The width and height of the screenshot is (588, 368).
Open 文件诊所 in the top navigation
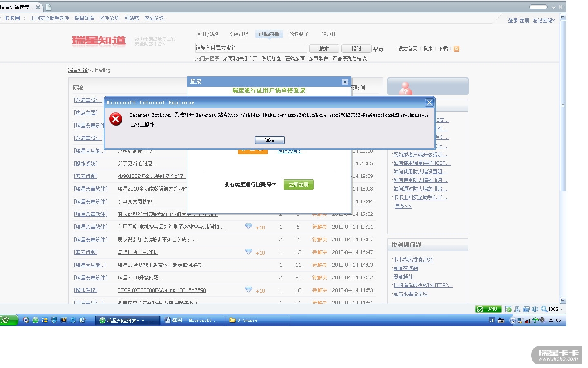(109, 18)
